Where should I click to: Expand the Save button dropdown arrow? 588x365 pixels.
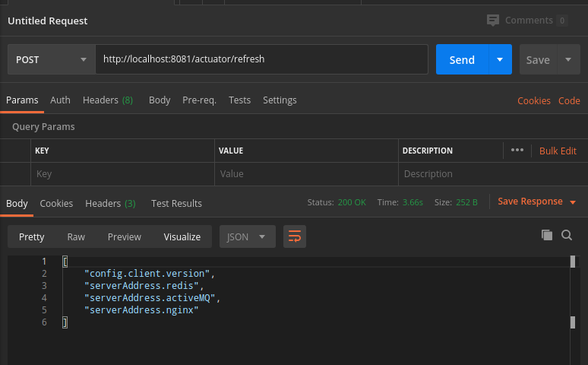click(x=568, y=60)
